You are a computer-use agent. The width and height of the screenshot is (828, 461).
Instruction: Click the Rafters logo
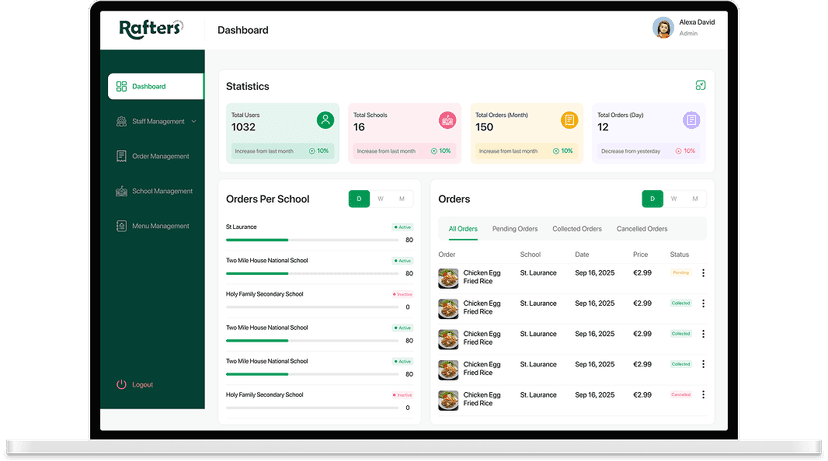[x=151, y=29]
